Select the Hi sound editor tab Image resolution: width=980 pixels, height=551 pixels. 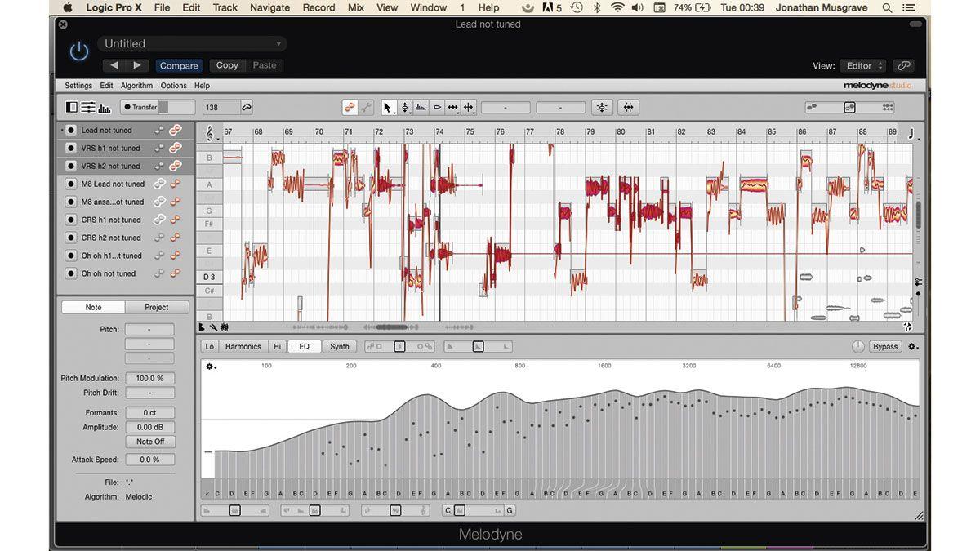point(277,347)
